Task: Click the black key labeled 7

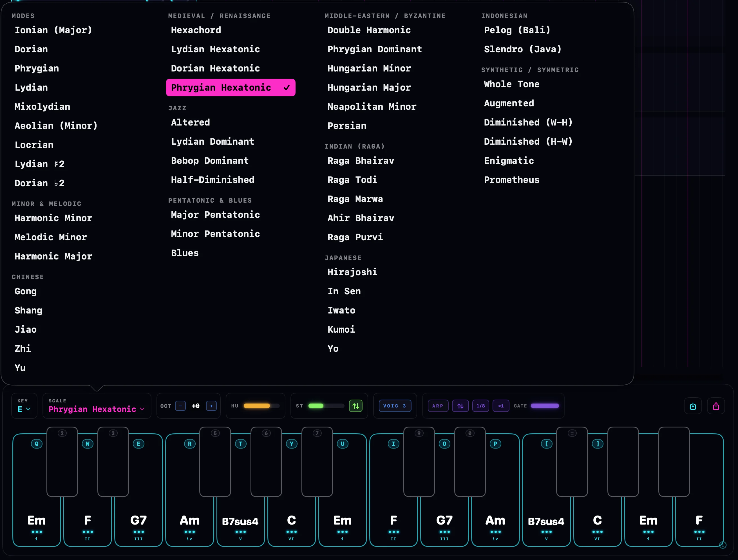Action: point(317,462)
